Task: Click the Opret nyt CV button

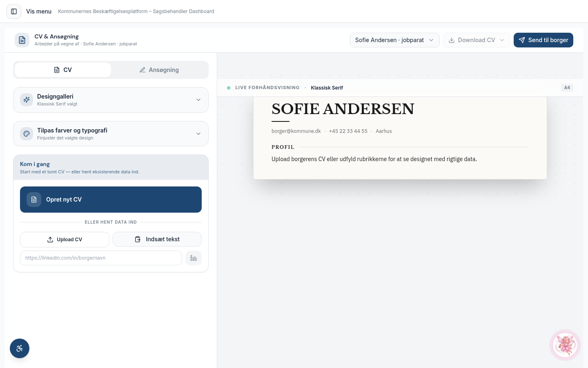Action: [x=111, y=200]
